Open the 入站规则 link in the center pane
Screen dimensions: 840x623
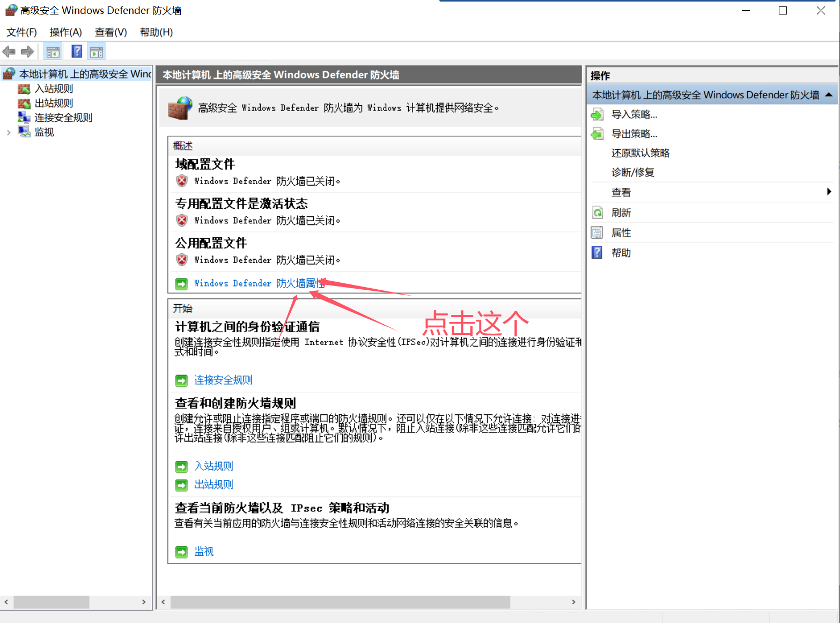click(x=213, y=466)
